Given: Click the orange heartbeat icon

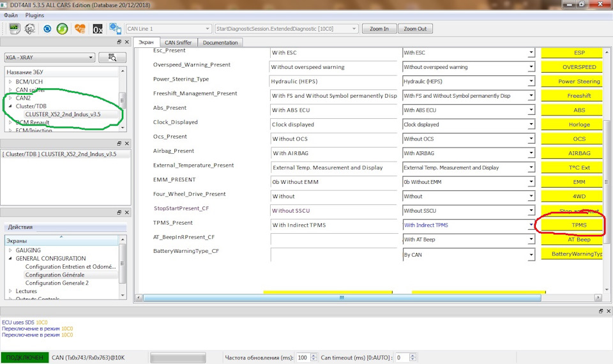Looking at the screenshot, I should tap(80, 29).
